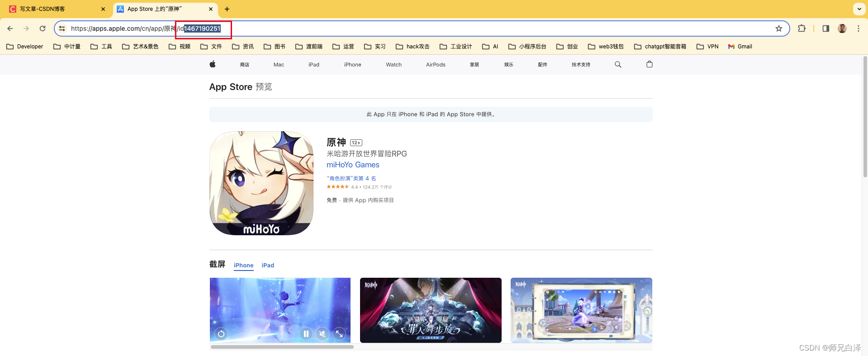Viewport: 868px width, 356px height.
Task: Open the 小程序后台 bookmarks folder
Action: coord(527,47)
